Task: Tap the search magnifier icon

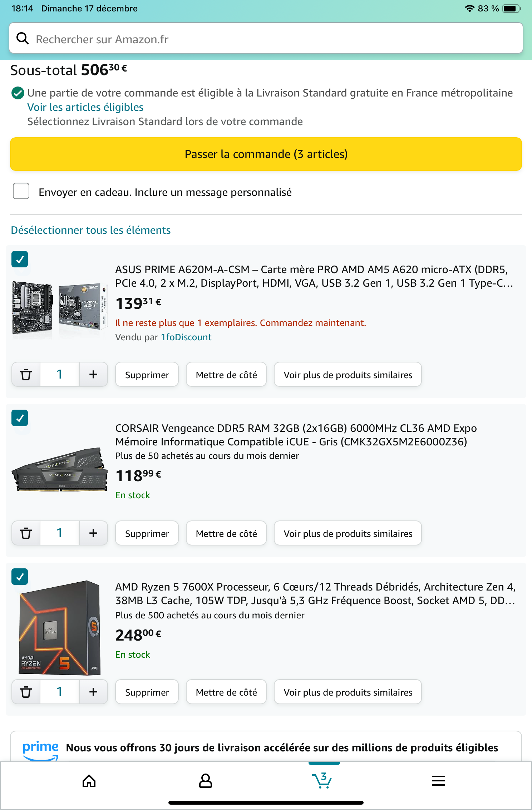Action: 23,38
